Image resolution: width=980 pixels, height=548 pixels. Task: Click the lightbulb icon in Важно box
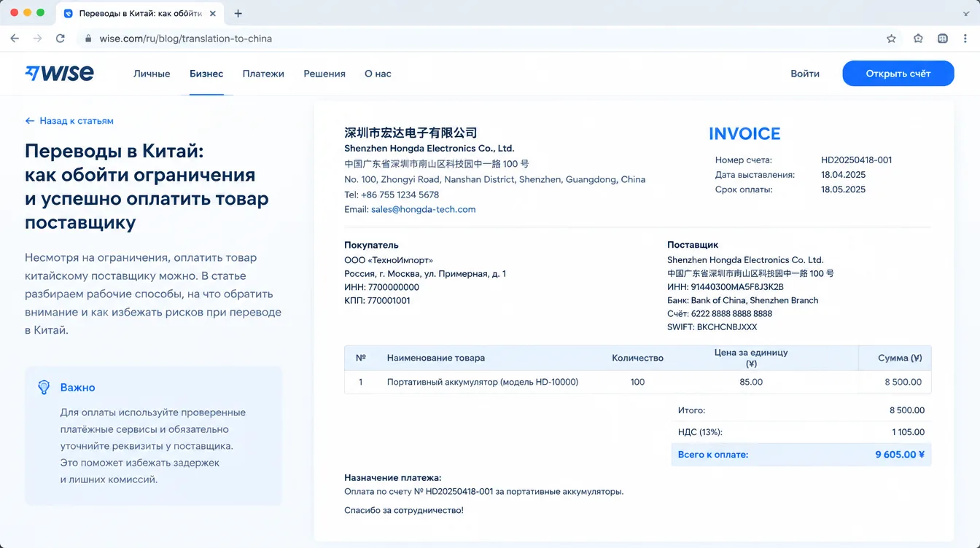tap(44, 387)
